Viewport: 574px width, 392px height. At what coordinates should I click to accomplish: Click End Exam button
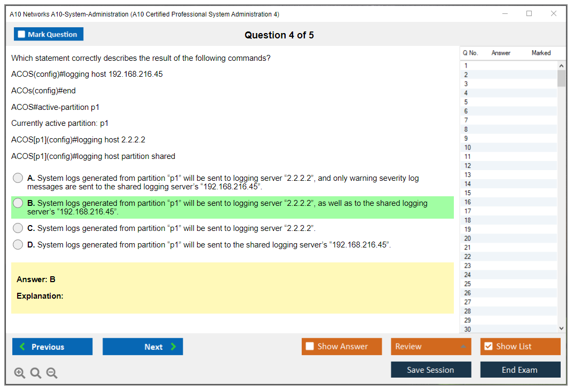(x=520, y=370)
